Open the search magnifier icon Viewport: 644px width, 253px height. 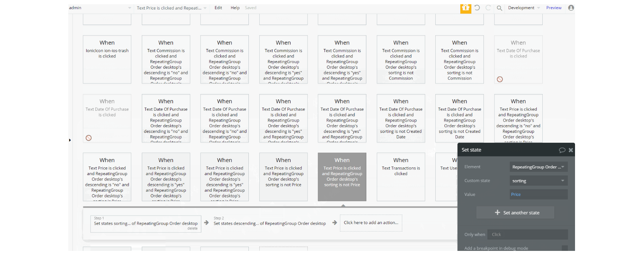tap(499, 8)
